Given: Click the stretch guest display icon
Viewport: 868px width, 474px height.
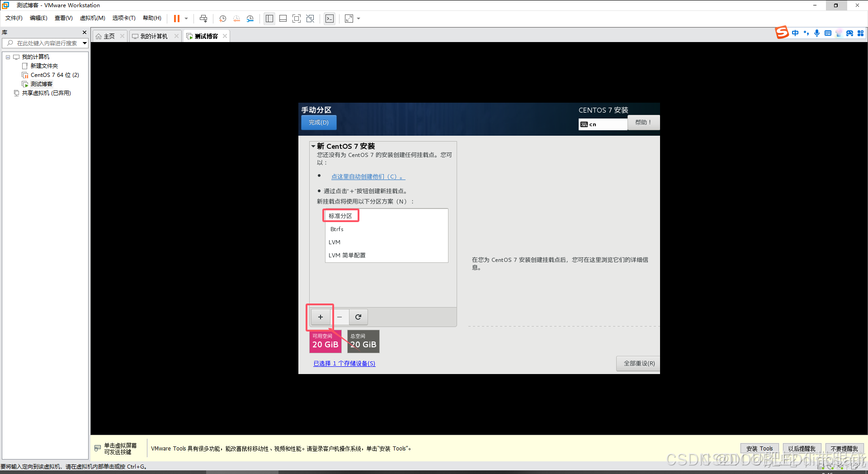Looking at the screenshot, I should 349,19.
